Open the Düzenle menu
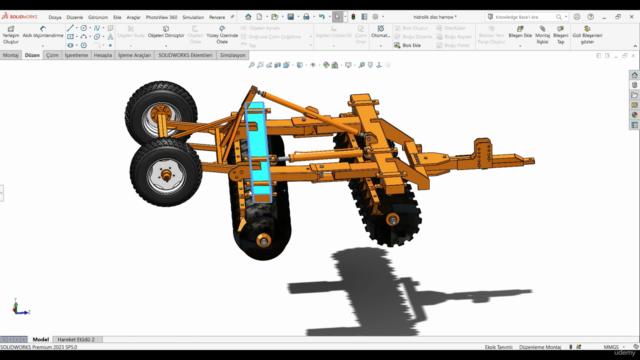This screenshot has width=640, height=360. [75, 17]
